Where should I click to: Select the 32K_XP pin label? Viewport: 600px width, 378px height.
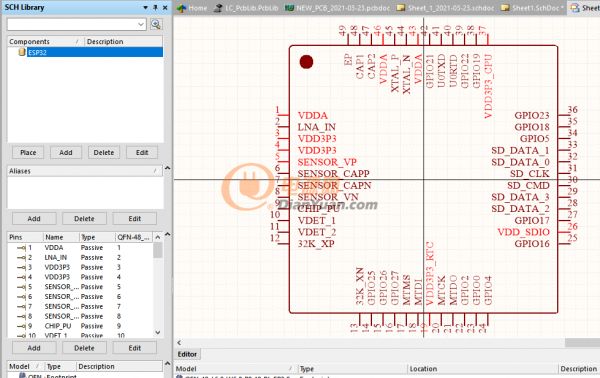coord(316,244)
